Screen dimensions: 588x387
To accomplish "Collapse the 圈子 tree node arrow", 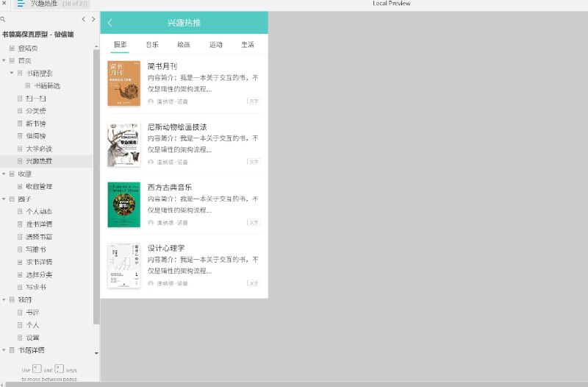I will 4,199.
